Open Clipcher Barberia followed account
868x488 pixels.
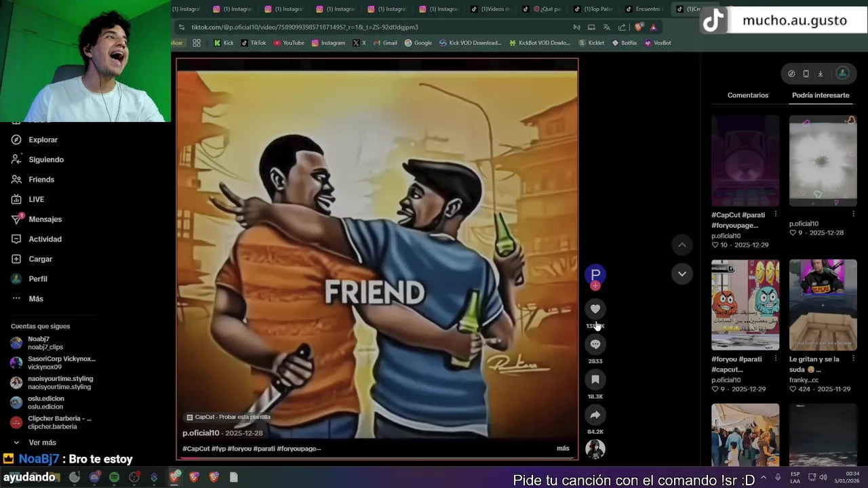(51, 422)
